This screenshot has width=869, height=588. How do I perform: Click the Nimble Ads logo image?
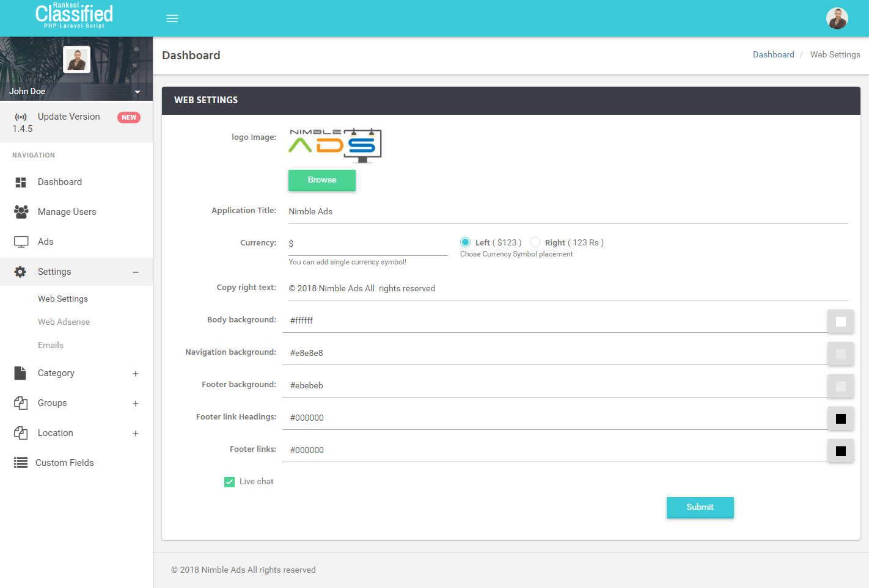pos(335,145)
